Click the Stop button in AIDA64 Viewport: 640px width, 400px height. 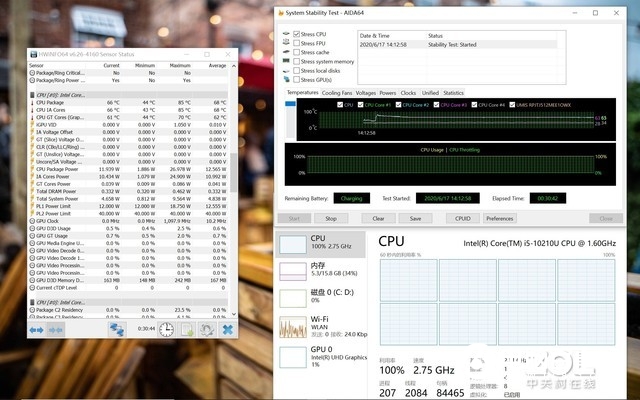point(331,218)
